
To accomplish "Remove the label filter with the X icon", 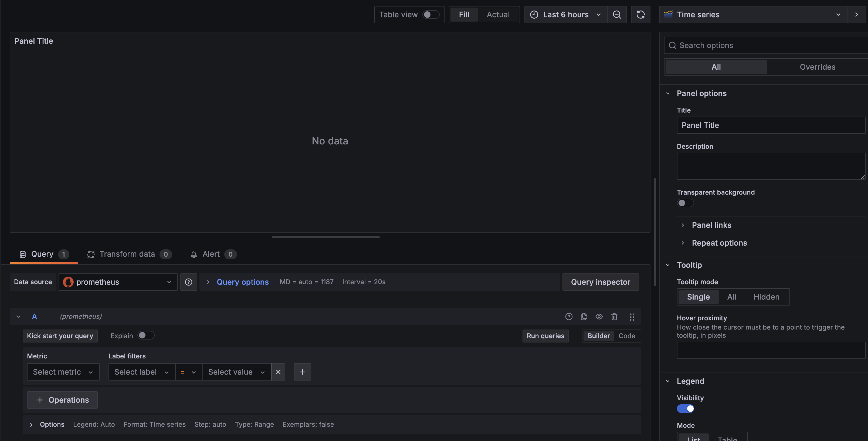I will coord(278,372).
